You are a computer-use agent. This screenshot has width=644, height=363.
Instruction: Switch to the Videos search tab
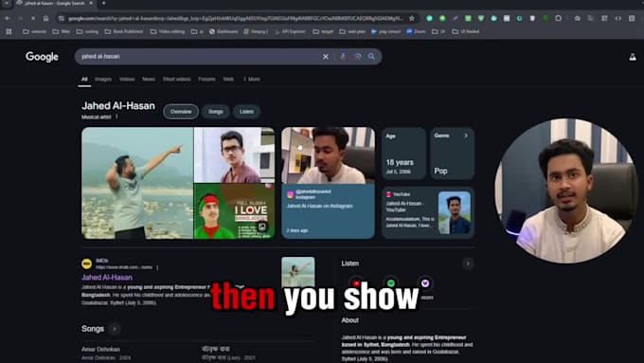[127, 79]
